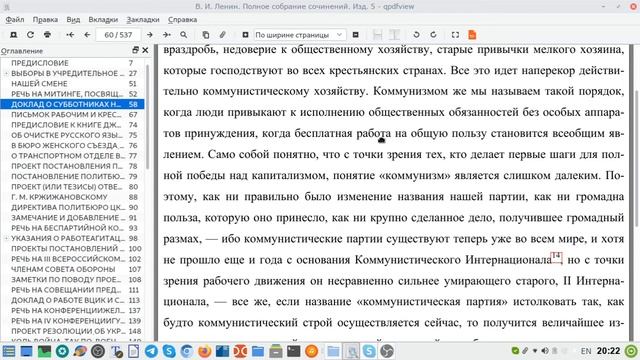Click the document view vertical scrollbar

[x=637, y=157]
